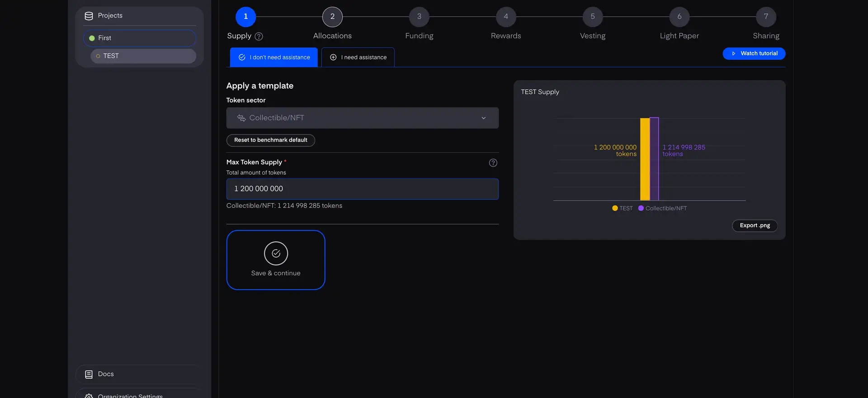
Task: Click the Save & continue checkmark icon
Action: click(276, 253)
